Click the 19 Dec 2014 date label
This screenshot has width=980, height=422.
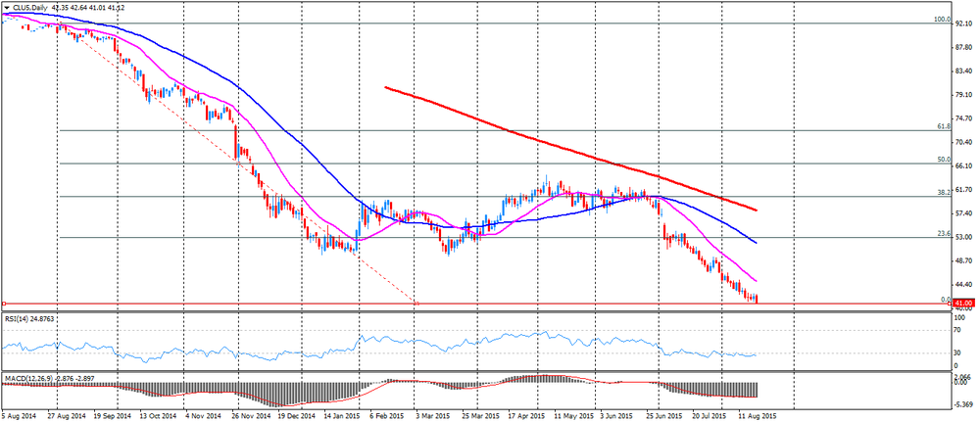click(296, 414)
